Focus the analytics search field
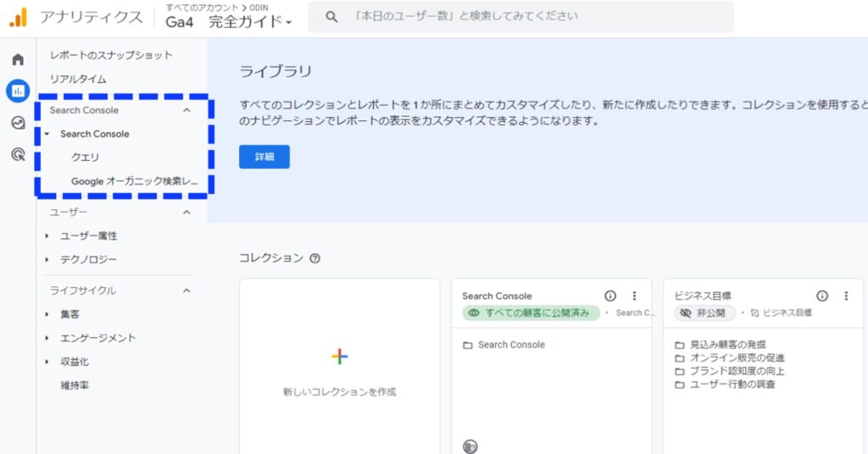The image size is (868, 454). (520, 17)
